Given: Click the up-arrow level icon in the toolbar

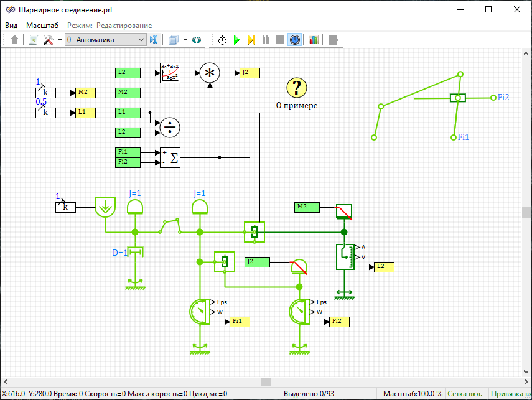Looking at the screenshot, I should click(16, 40).
